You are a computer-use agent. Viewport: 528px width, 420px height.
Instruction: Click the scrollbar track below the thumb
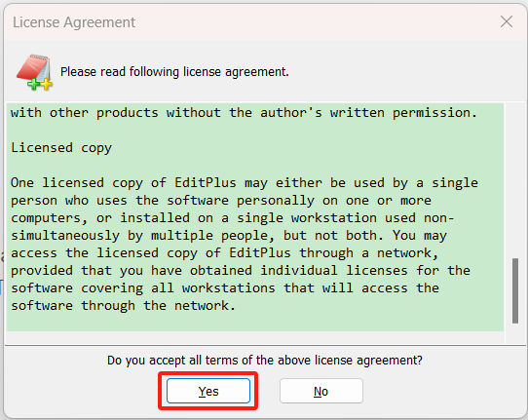pos(515,333)
